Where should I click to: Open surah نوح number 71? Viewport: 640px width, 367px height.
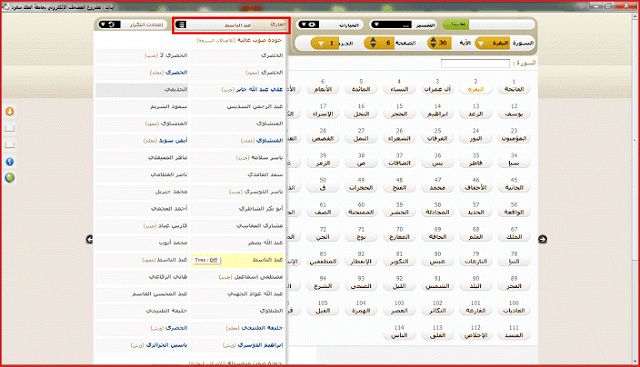point(361,237)
